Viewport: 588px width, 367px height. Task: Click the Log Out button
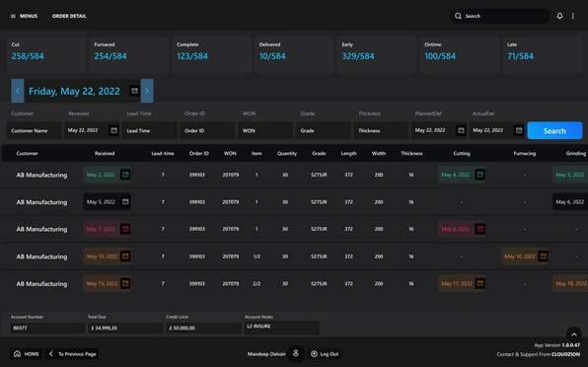point(325,354)
